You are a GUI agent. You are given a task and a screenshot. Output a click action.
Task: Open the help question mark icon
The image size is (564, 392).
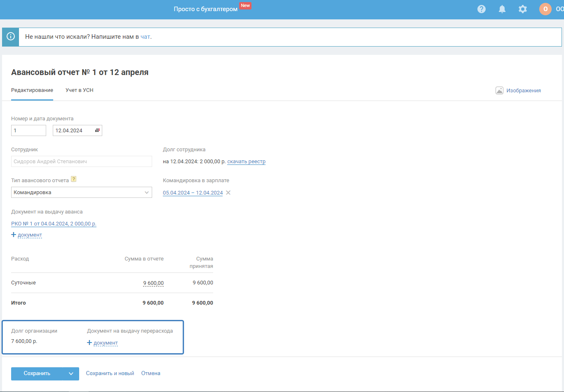coord(481,9)
